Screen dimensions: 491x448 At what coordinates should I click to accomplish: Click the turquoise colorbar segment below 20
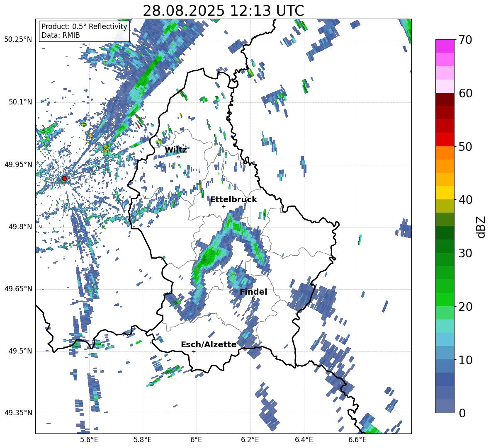(x=445, y=326)
